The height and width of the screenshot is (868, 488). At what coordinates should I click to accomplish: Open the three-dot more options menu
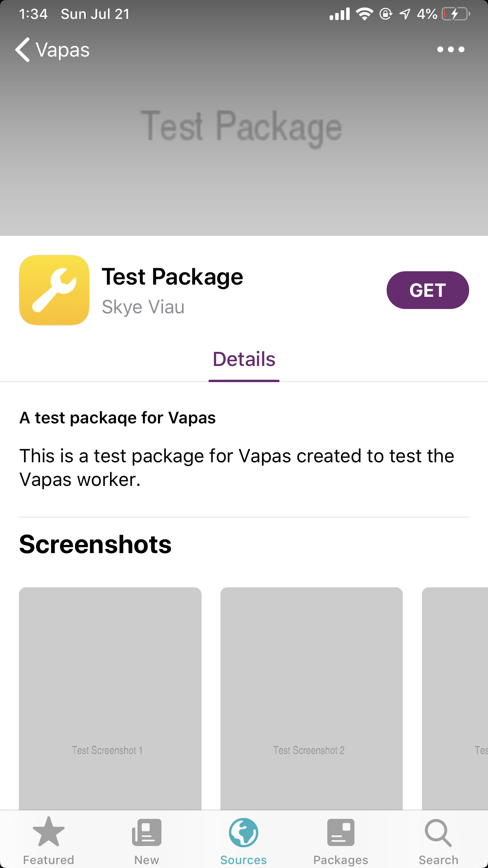[x=451, y=50]
